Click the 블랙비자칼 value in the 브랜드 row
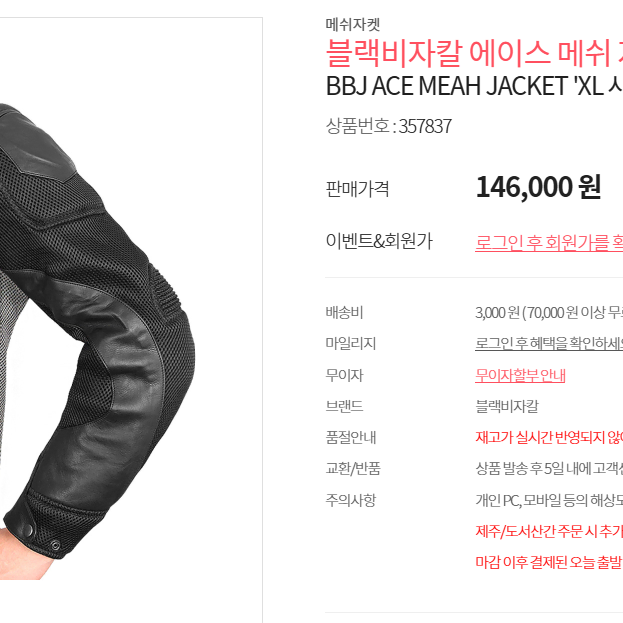The width and height of the screenshot is (623, 623). click(x=507, y=406)
